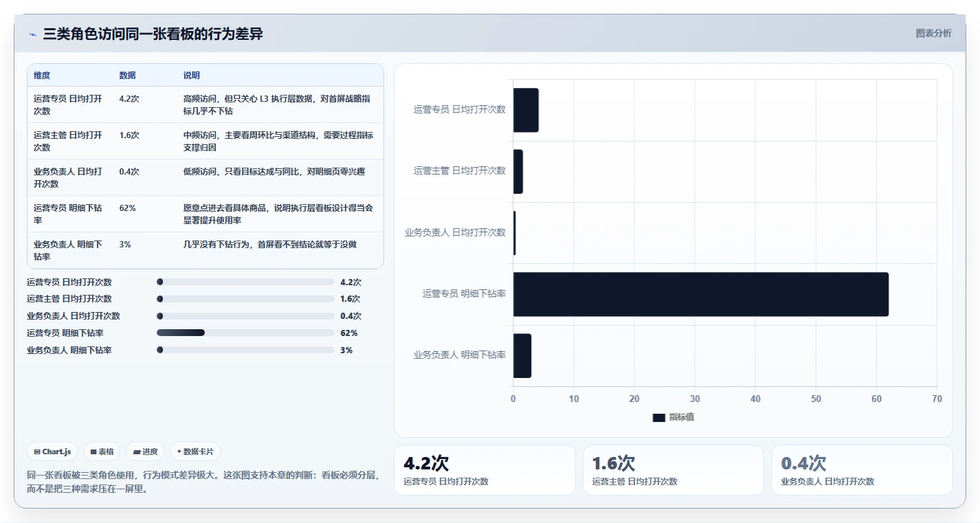Screen dimensions: 980x523
Task: Click the 运营主管 日均打开次数 progress bar
Action: coord(245,299)
